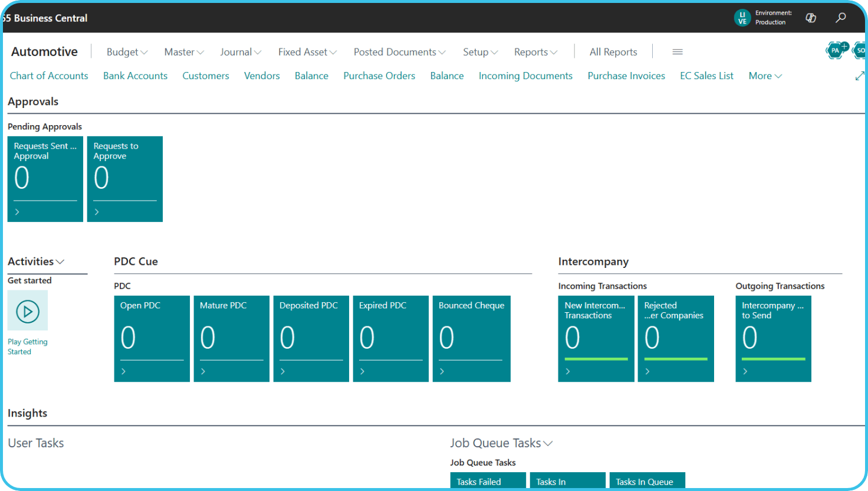Open the Copilot icon in header
The image size is (868, 491).
[x=811, y=18]
